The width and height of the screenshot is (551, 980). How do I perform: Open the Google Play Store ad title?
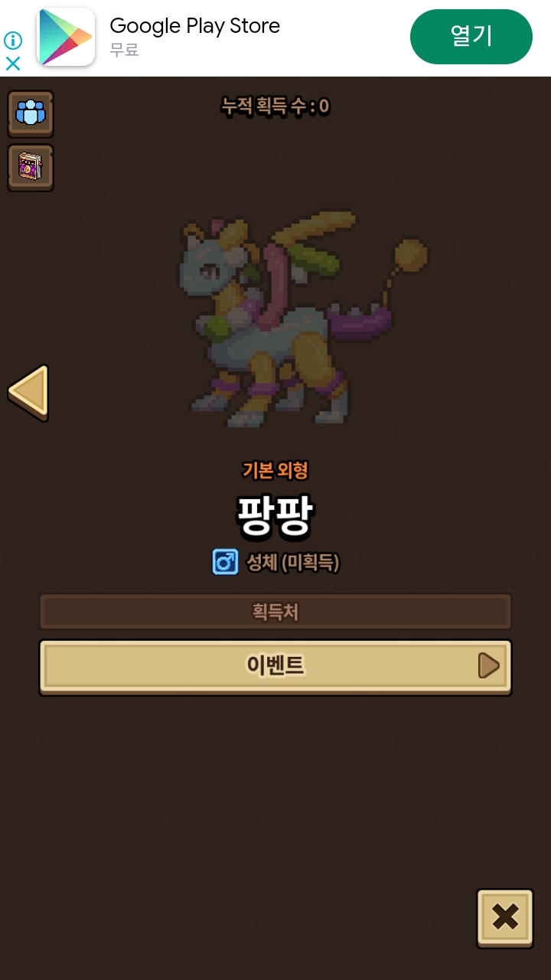coord(195,26)
